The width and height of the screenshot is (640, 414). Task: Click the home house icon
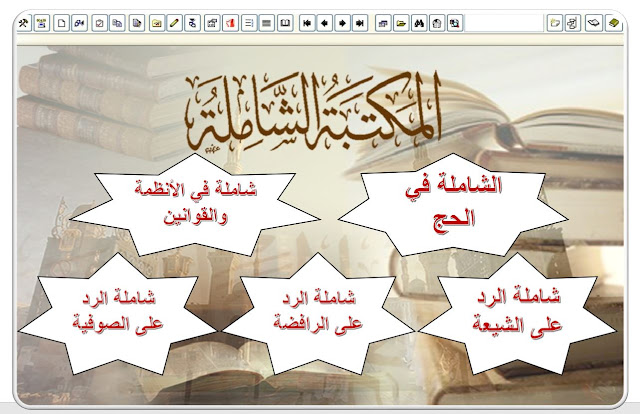pos(437,23)
